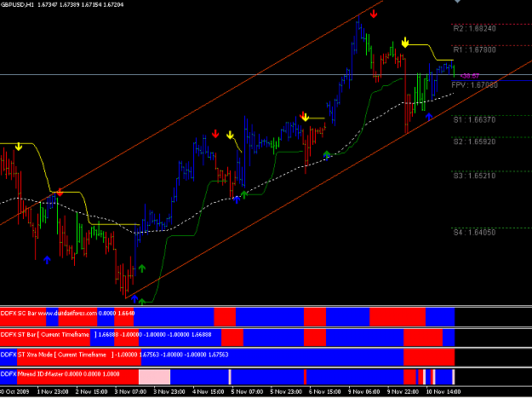Click the magenta candle timer text
This screenshot has width=532, height=398.
click(x=470, y=76)
